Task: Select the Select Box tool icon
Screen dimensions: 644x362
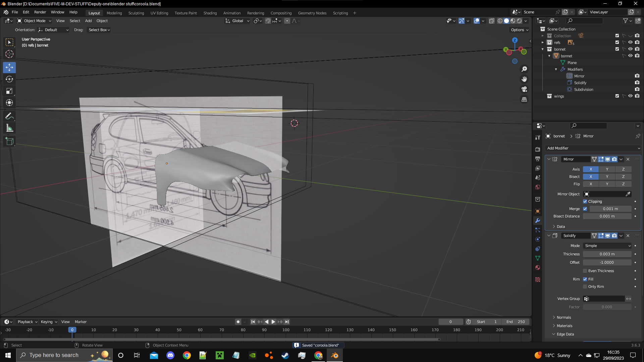Action: pyautogui.click(x=9, y=42)
